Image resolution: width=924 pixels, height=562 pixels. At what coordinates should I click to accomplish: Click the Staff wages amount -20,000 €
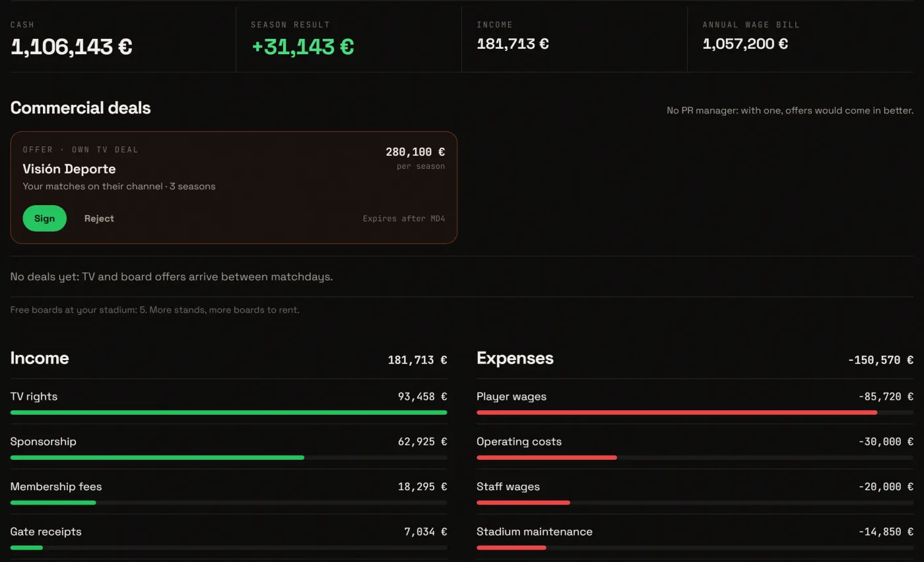886,487
